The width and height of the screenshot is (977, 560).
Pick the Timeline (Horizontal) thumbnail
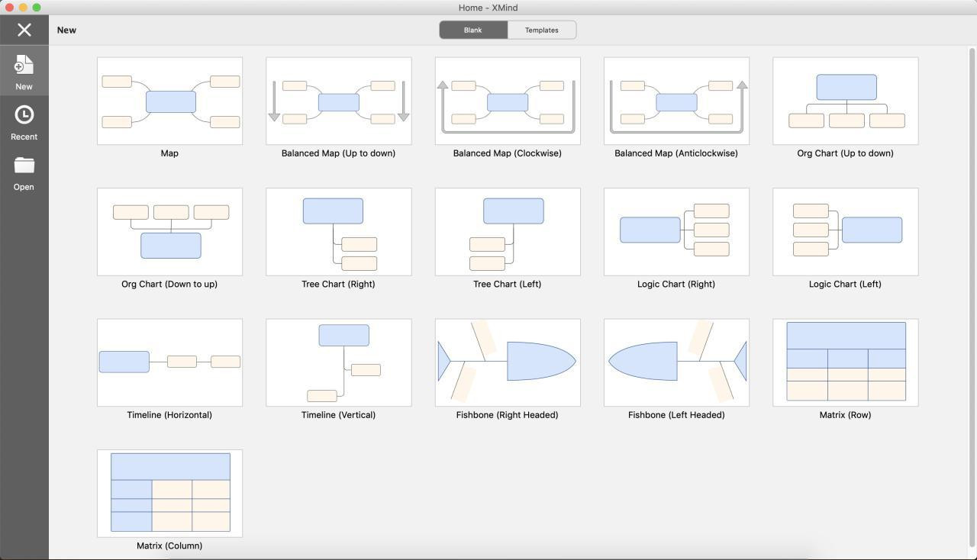click(x=169, y=362)
